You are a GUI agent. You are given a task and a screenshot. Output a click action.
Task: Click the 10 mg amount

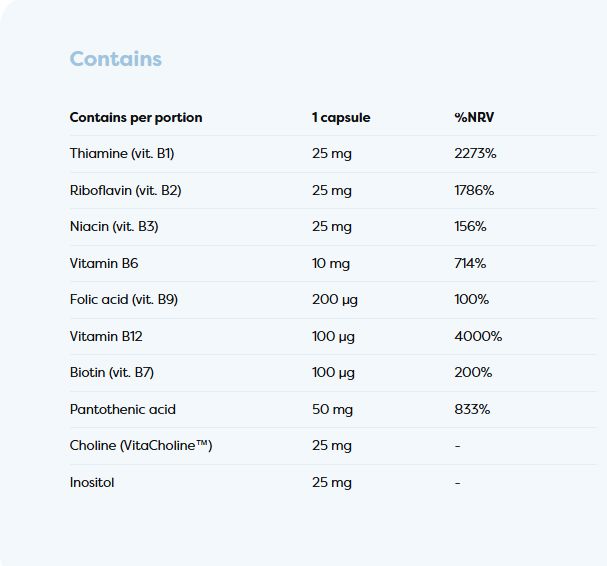point(331,263)
